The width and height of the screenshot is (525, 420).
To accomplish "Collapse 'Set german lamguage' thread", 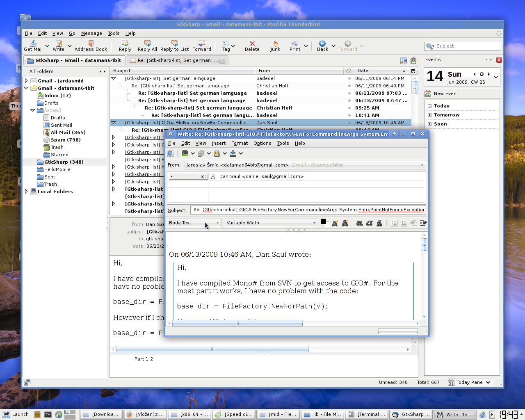I will 114,78.
